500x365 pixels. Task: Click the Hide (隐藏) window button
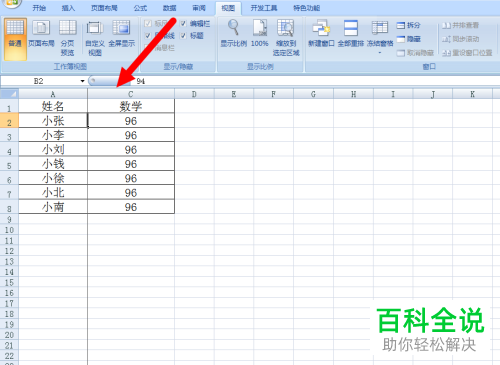coord(409,39)
